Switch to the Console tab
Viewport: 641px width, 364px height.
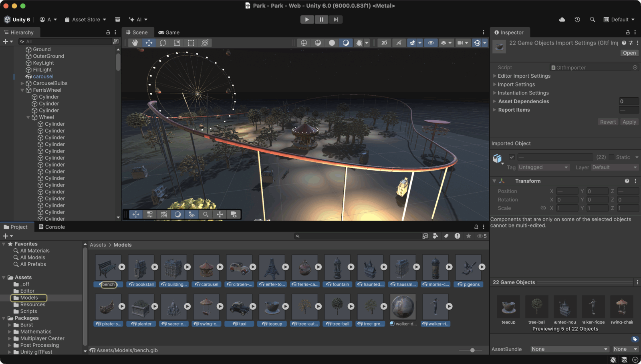52,227
